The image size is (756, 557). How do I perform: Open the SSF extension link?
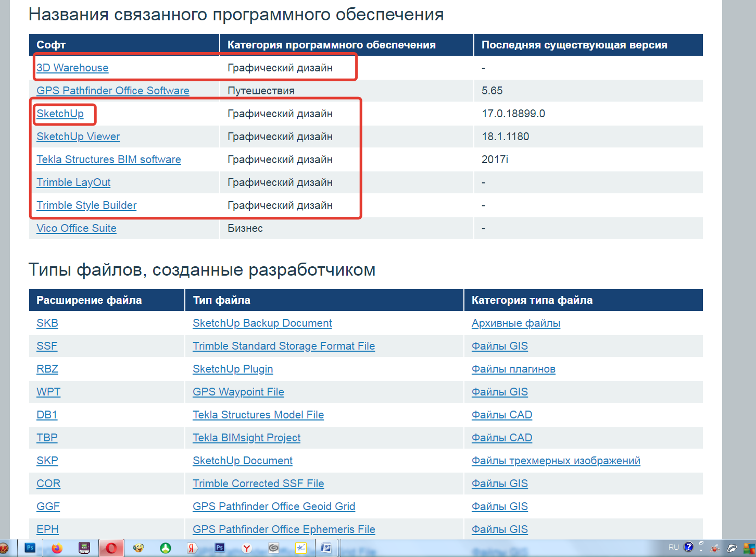tap(47, 346)
